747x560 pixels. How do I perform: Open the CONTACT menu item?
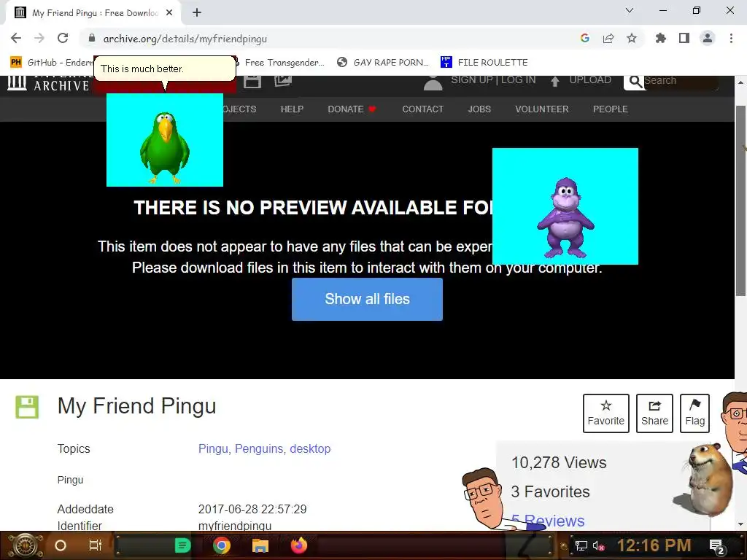point(422,109)
